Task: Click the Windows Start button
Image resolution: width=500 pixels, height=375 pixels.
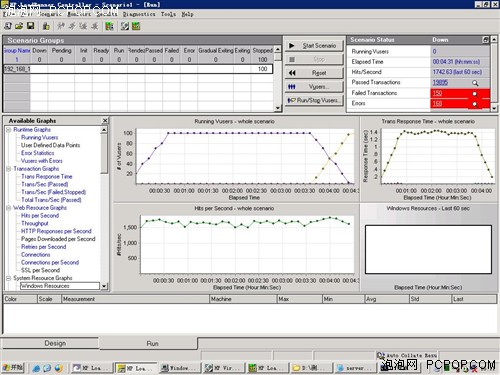Action: click(13, 368)
